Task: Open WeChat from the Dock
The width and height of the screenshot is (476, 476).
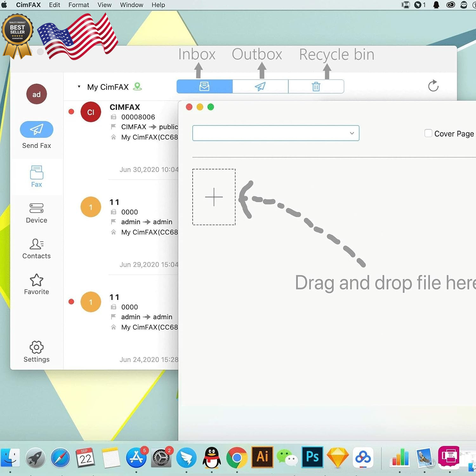Action: tap(287, 458)
